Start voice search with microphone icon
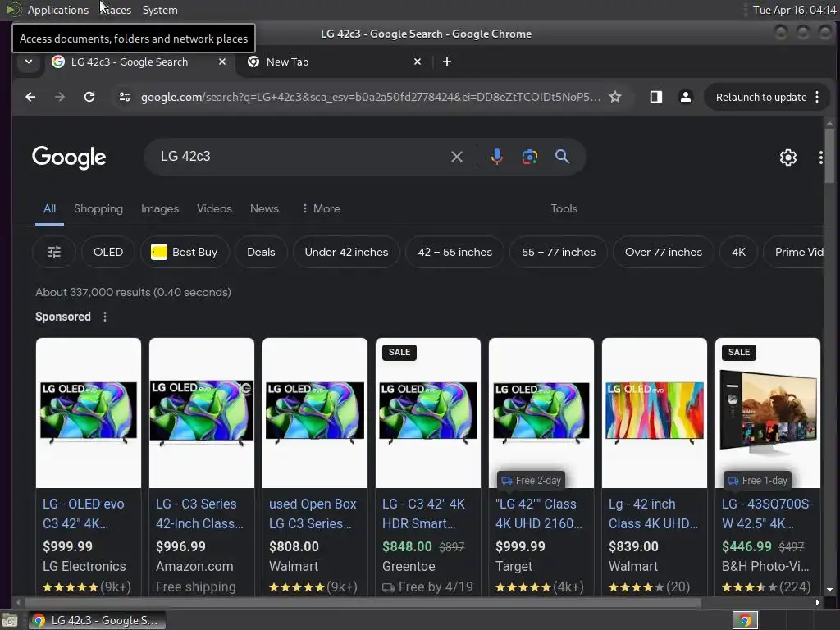 (496, 157)
